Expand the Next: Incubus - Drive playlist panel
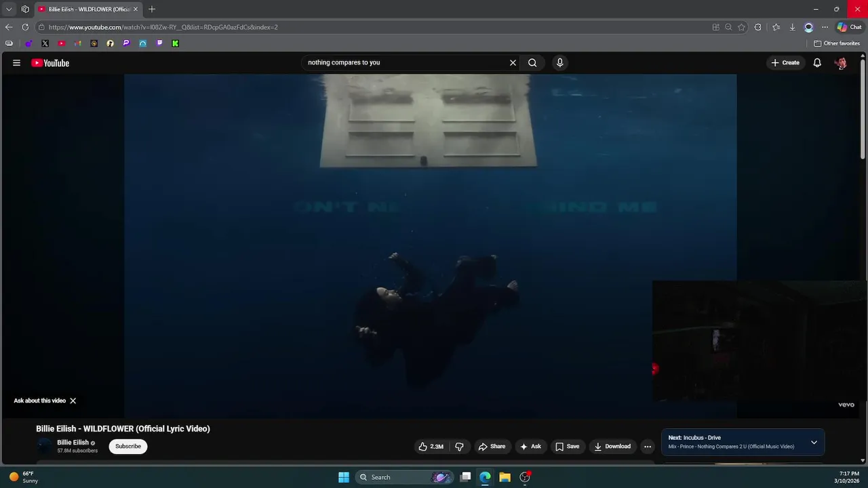 814,443
